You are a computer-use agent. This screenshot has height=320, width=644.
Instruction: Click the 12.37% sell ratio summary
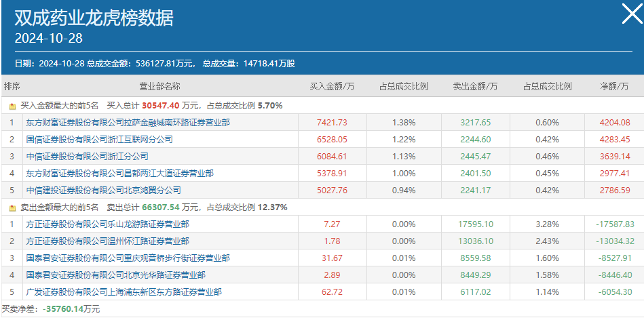coord(273,207)
